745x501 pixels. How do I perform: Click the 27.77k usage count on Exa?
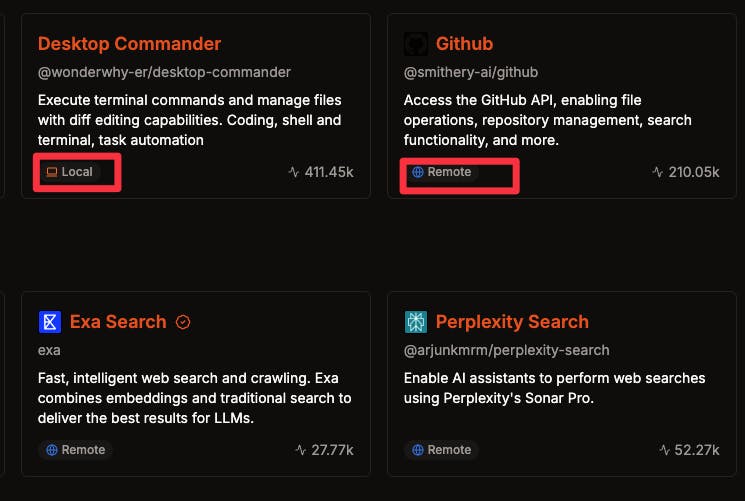332,450
